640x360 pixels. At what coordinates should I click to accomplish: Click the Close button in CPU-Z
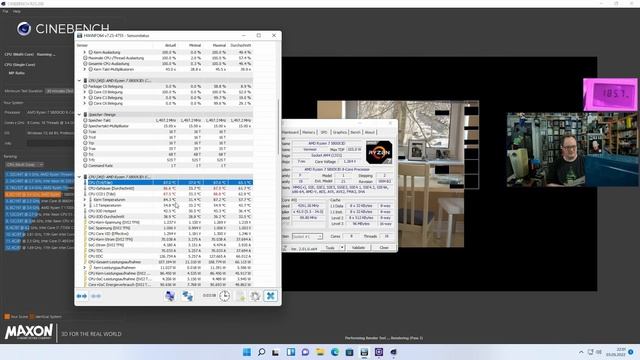(384, 248)
